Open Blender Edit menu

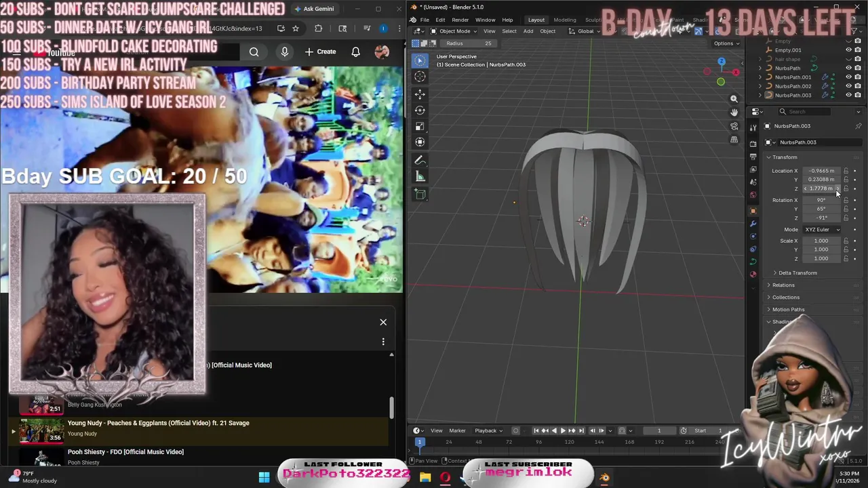click(x=440, y=20)
